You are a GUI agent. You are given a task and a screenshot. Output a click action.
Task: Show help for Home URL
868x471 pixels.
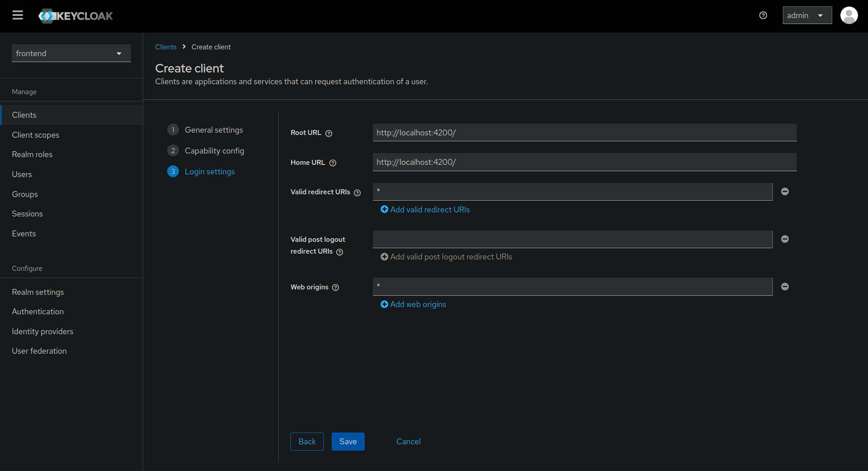click(x=333, y=163)
